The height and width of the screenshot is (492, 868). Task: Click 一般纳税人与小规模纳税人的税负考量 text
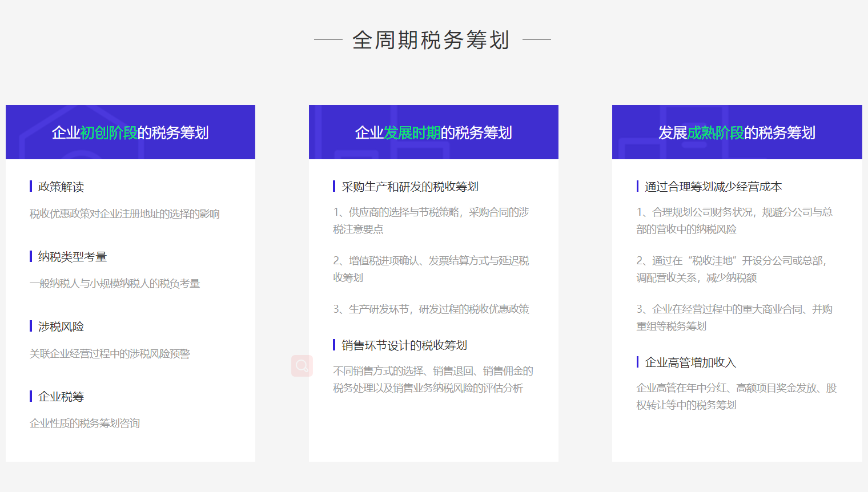click(x=115, y=284)
